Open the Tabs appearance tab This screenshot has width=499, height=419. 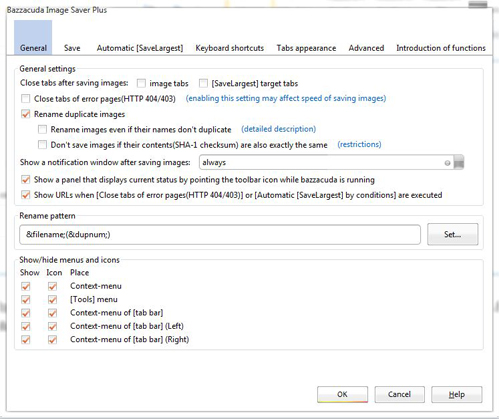click(x=306, y=48)
